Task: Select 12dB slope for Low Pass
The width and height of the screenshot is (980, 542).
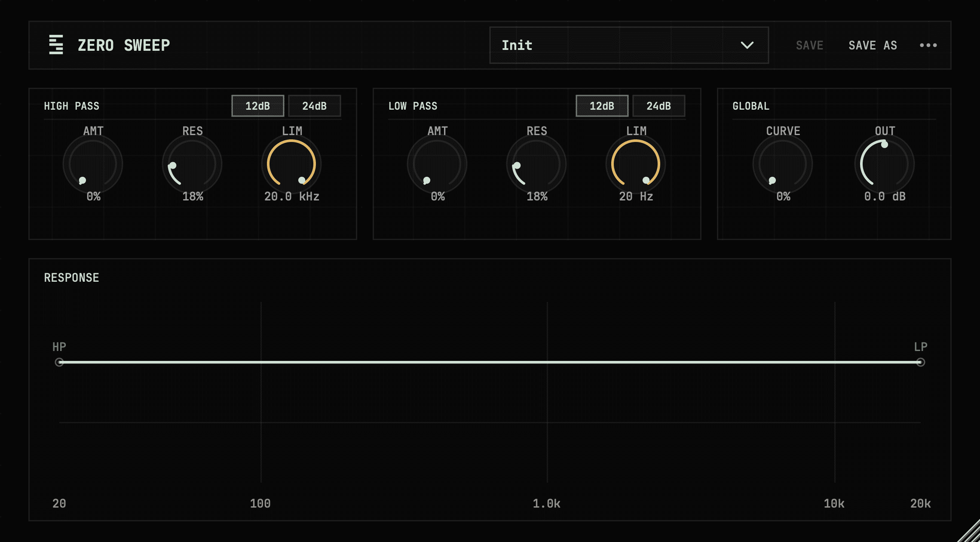Action: point(602,106)
